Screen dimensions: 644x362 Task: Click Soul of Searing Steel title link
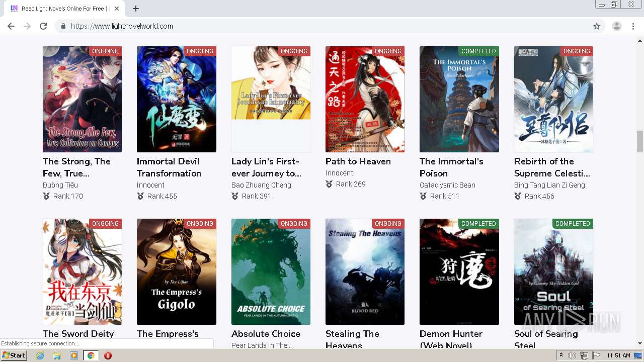pos(546,339)
